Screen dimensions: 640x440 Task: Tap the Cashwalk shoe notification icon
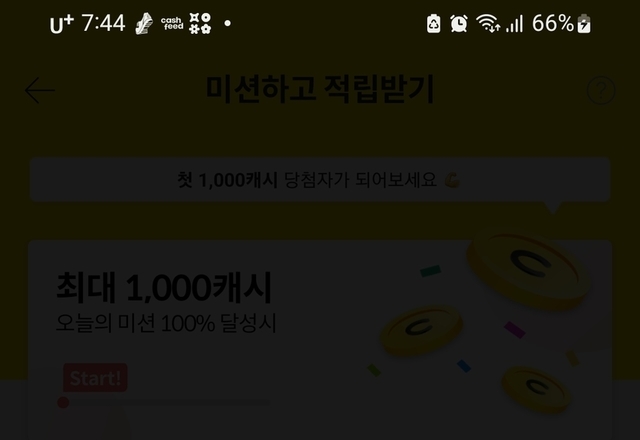[144, 23]
